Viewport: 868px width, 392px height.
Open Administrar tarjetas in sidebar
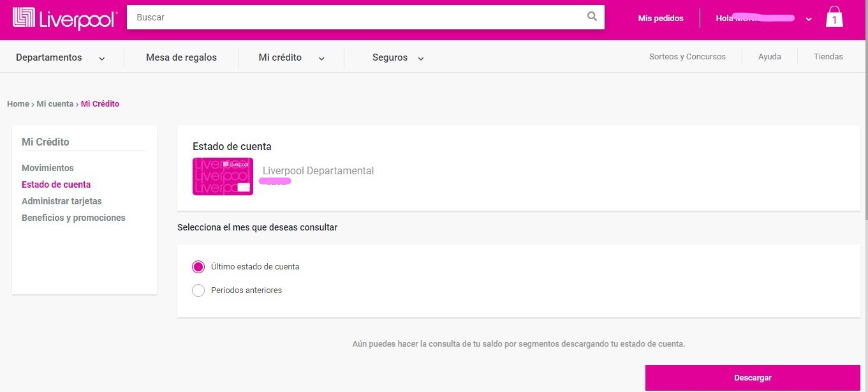(x=61, y=201)
